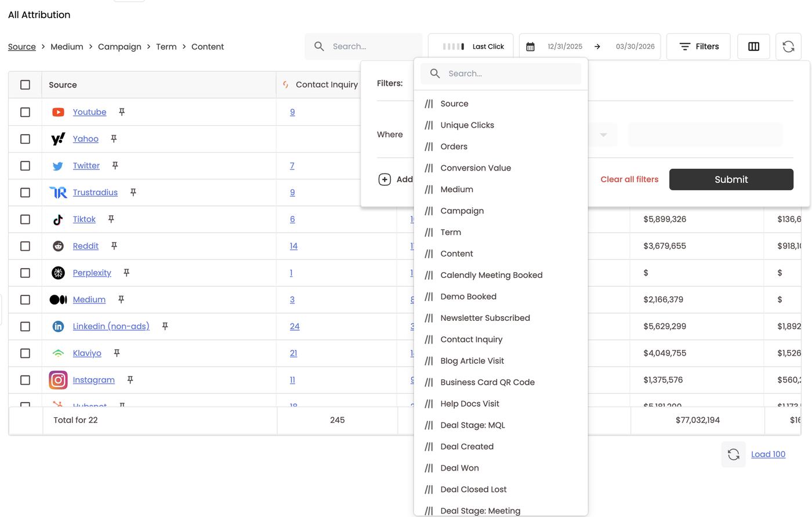Image resolution: width=812 pixels, height=517 pixels.
Task: Click the 03/30/2026 end date
Action: 635,46
